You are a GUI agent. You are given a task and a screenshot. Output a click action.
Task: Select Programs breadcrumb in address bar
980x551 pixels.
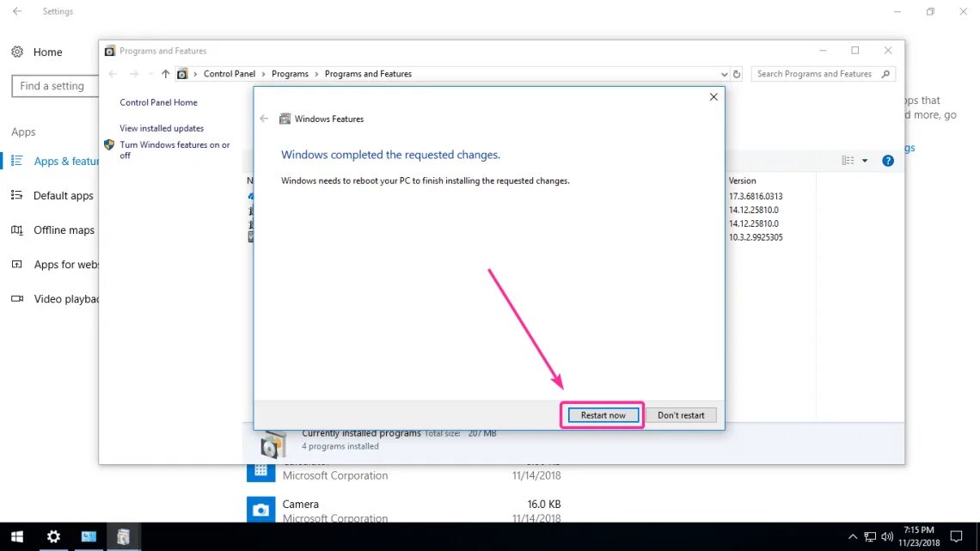[x=290, y=74]
